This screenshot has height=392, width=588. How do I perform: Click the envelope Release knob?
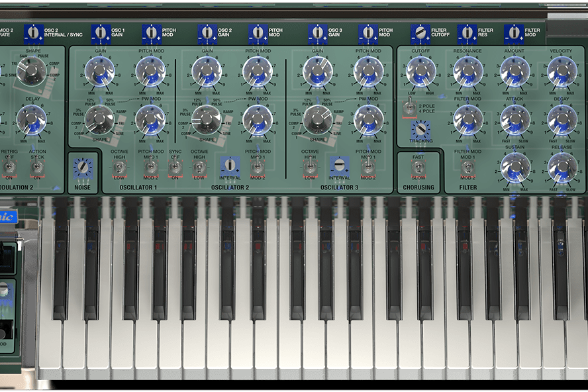point(562,168)
